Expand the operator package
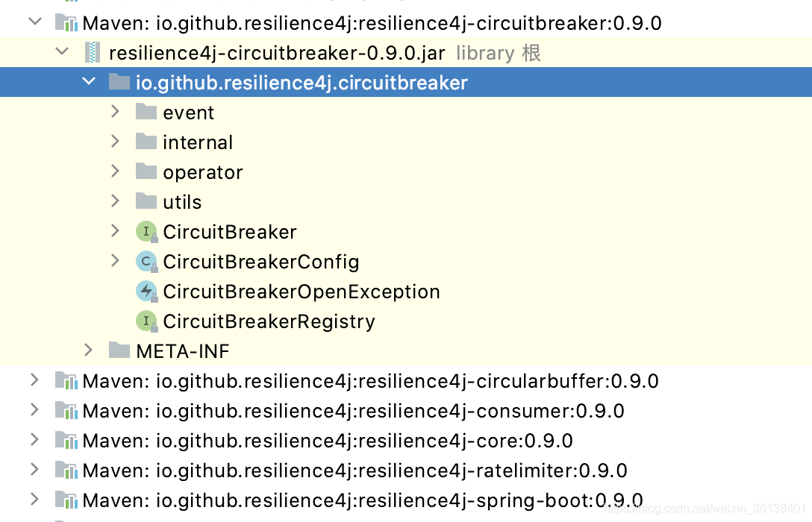 coord(116,172)
